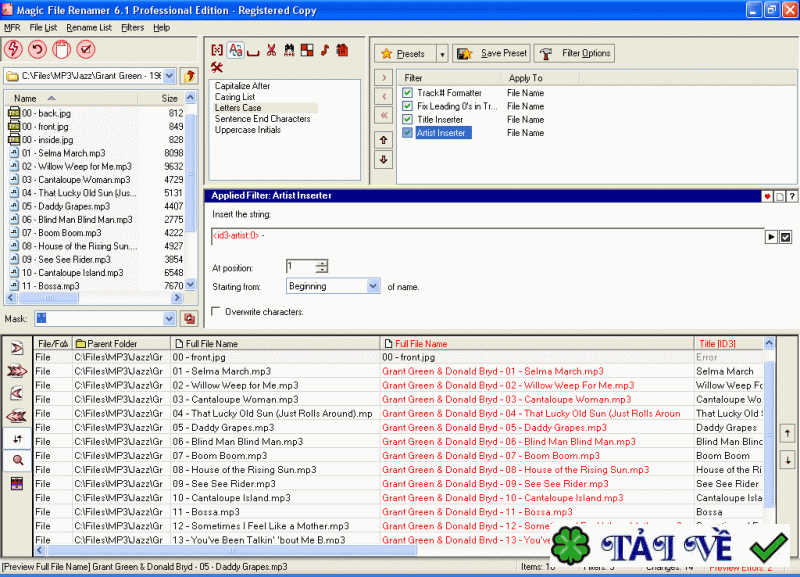Click the Filter Options button
The height and width of the screenshot is (577, 800).
[x=574, y=54]
